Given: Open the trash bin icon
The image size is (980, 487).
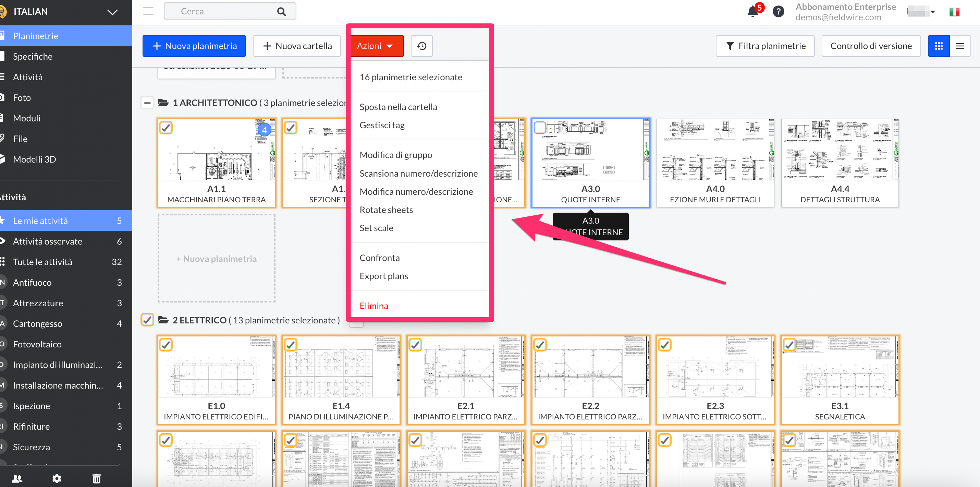Looking at the screenshot, I should tap(97, 478).
